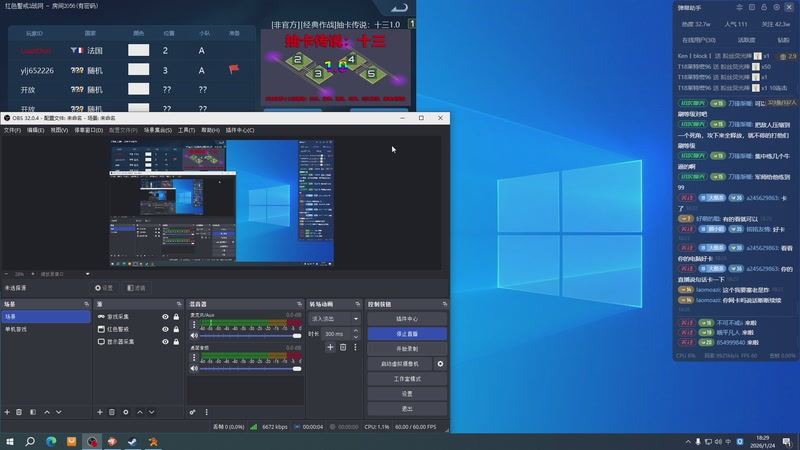Click 停止直播 stop streaming button
800x450 pixels.
pos(407,334)
